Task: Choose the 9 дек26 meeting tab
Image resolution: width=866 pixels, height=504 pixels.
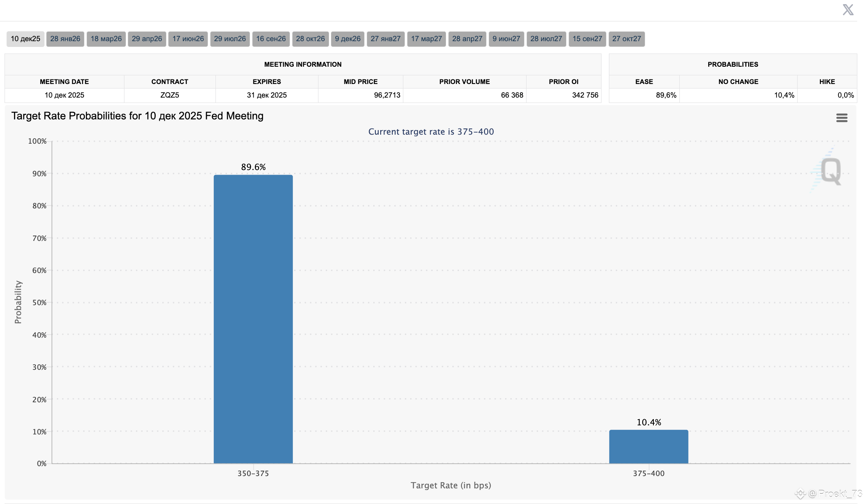Action: pyautogui.click(x=348, y=39)
